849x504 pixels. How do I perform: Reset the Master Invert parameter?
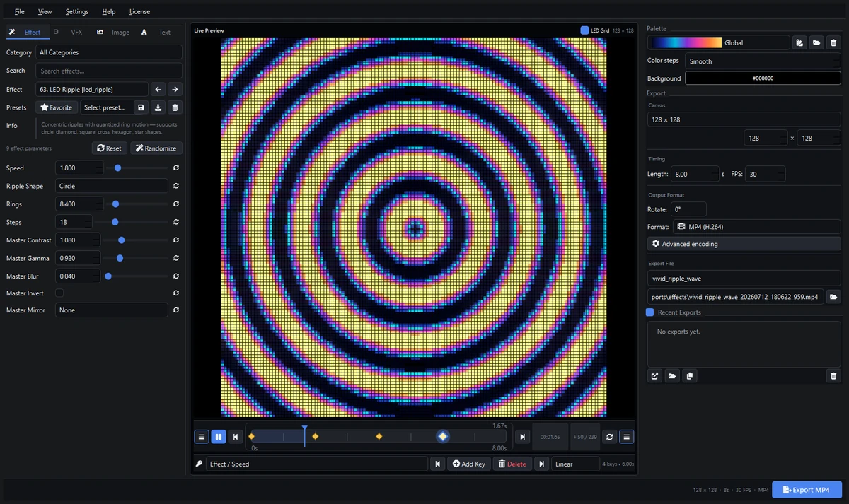coord(175,293)
